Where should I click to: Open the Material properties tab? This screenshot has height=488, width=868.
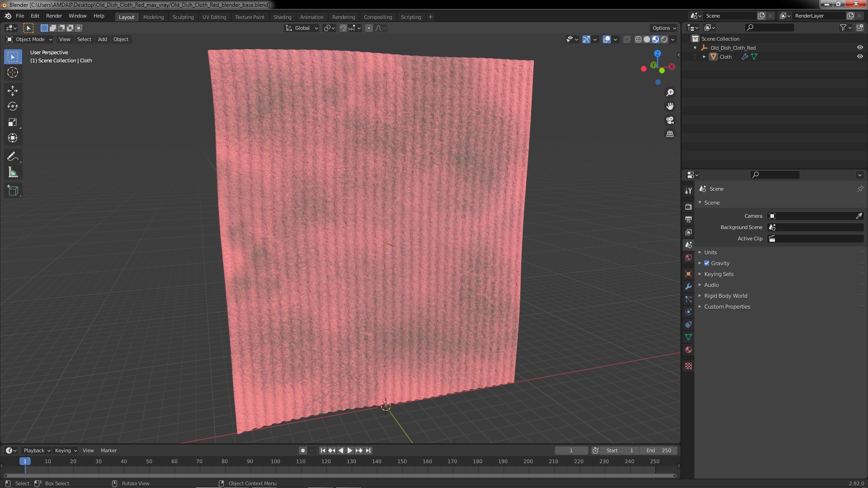tap(689, 350)
